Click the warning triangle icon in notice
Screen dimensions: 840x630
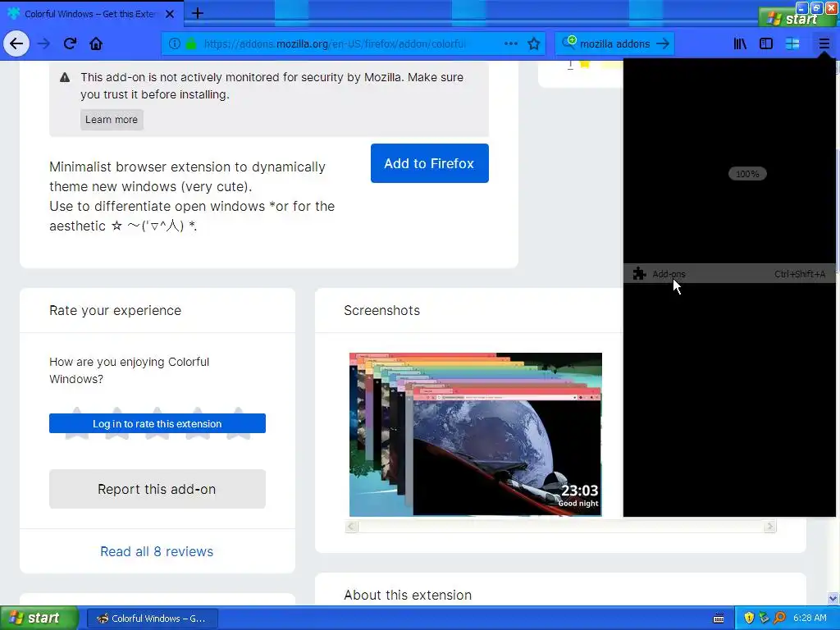coord(65,77)
